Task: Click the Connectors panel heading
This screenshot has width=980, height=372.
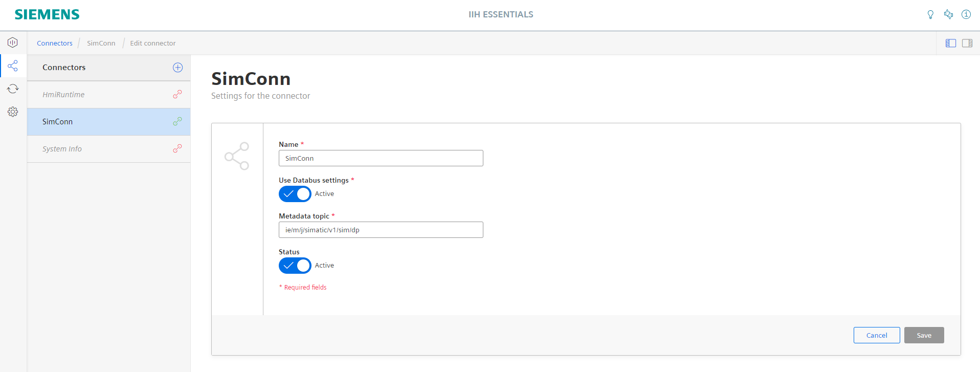Action: pos(64,68)
